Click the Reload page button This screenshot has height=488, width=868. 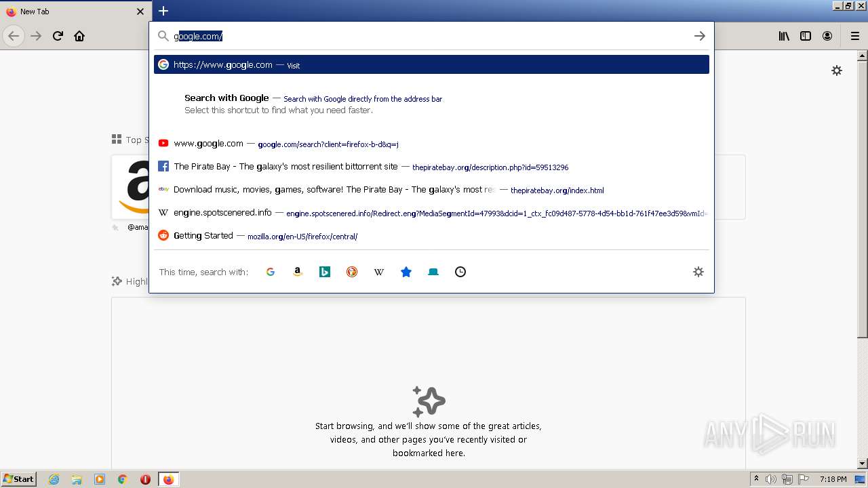[58, 36]
